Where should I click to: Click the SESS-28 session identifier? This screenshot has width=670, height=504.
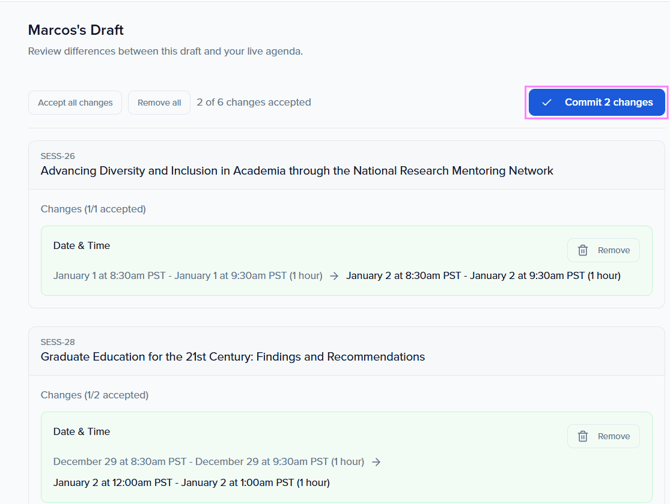coord(58,342)
